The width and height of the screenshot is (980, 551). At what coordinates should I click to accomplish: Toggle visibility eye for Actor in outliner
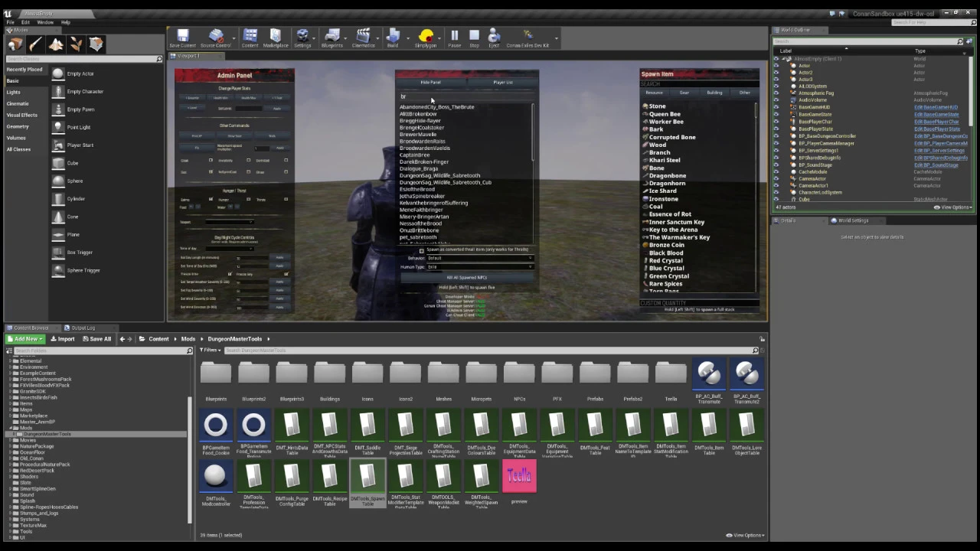point(776,66)
